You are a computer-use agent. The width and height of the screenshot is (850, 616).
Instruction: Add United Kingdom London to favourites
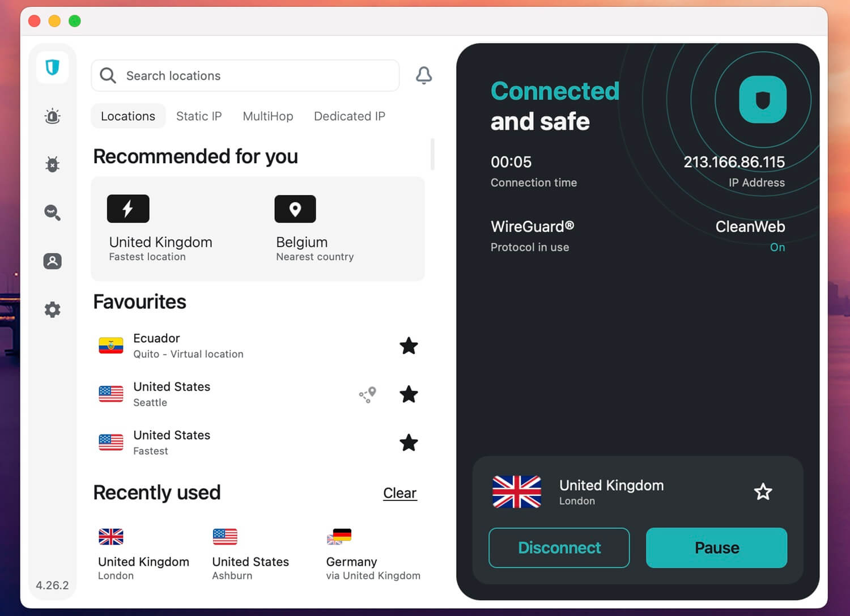point(763,491)
